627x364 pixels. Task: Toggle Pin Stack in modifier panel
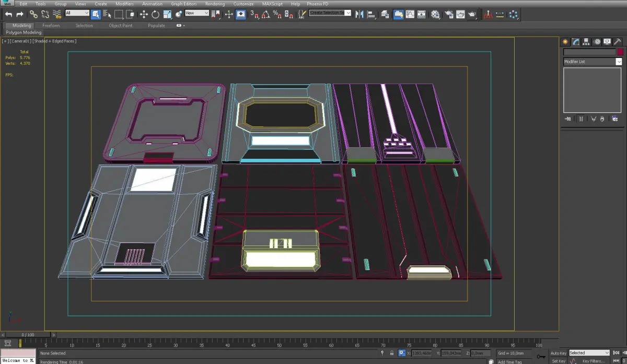coord(568,119)
